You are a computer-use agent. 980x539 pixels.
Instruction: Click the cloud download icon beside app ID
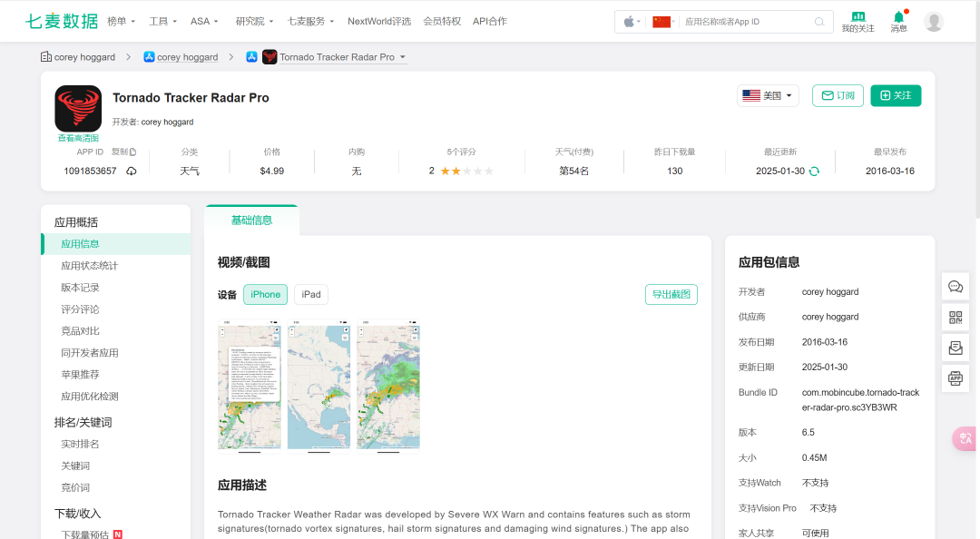click(132, 171)
